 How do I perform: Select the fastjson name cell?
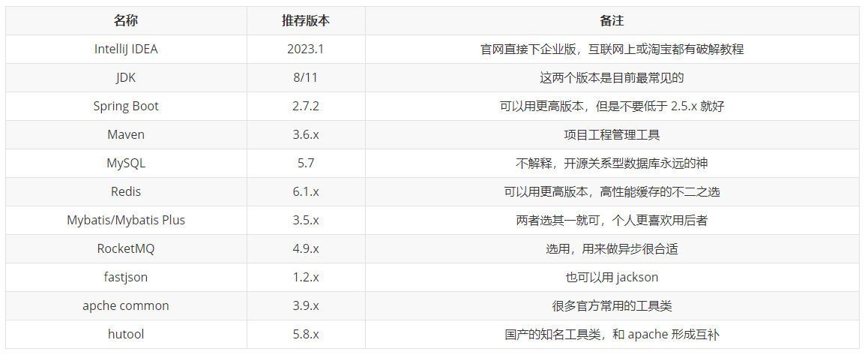click(x=126, y=278)
